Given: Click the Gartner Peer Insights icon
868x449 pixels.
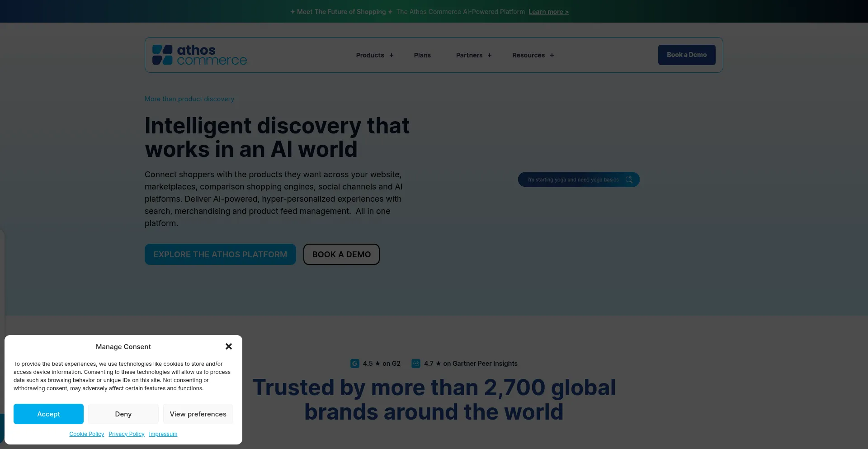Looking at the screenshot, I should [x=416, y=364].
